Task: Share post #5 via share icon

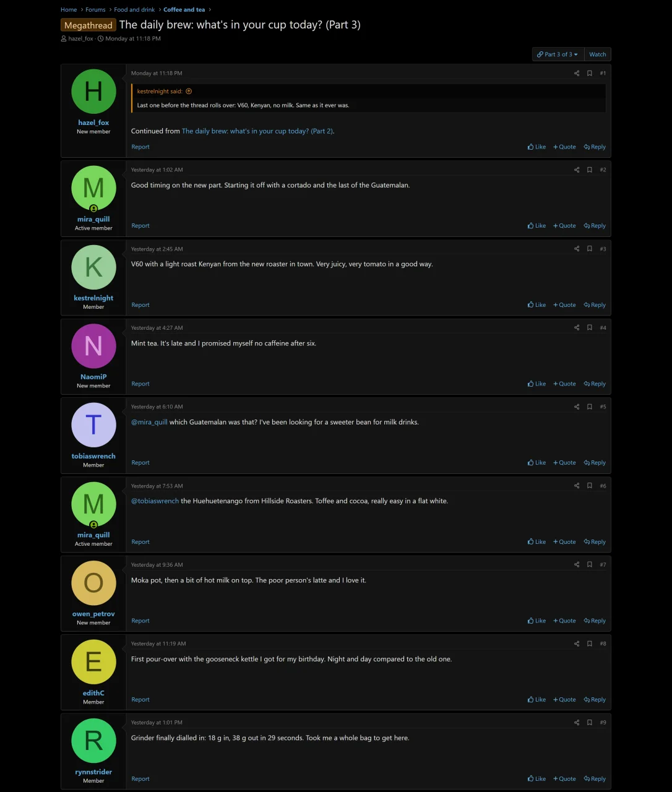Action: point(577,407)
